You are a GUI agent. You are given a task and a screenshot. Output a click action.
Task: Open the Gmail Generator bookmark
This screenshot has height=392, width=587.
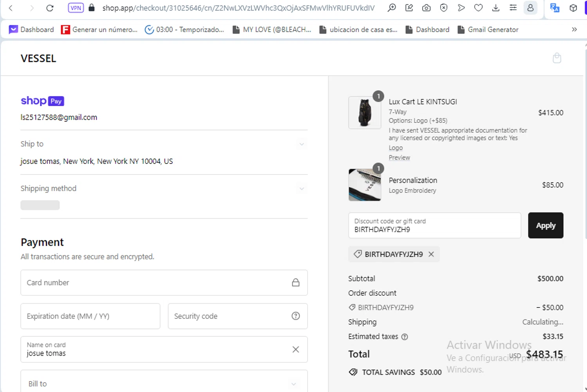[488, 30]
